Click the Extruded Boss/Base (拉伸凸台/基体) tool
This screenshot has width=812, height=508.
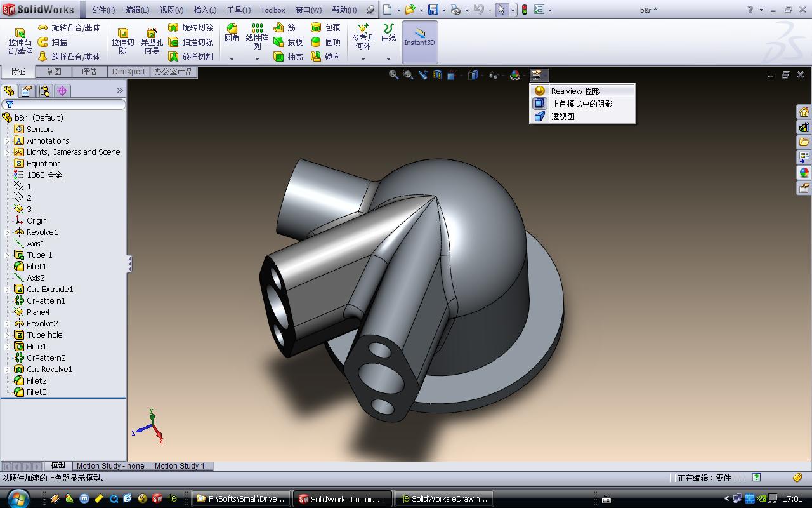20,42
